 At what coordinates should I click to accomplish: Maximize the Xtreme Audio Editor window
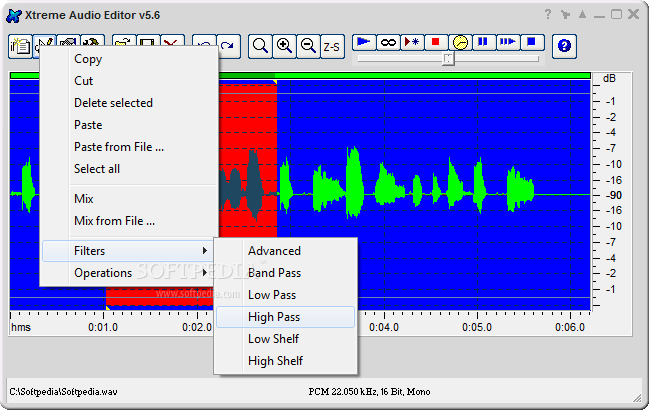point(616,14)
